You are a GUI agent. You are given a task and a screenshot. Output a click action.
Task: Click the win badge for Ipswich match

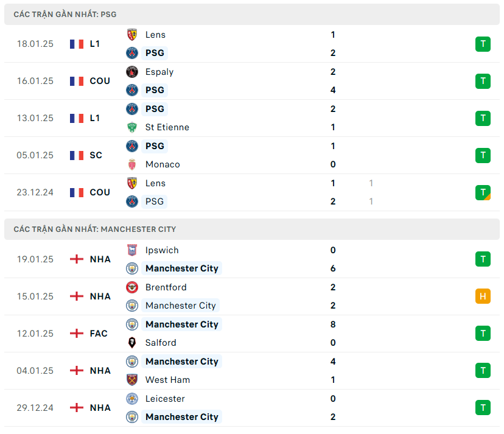[x=483, y=259]
